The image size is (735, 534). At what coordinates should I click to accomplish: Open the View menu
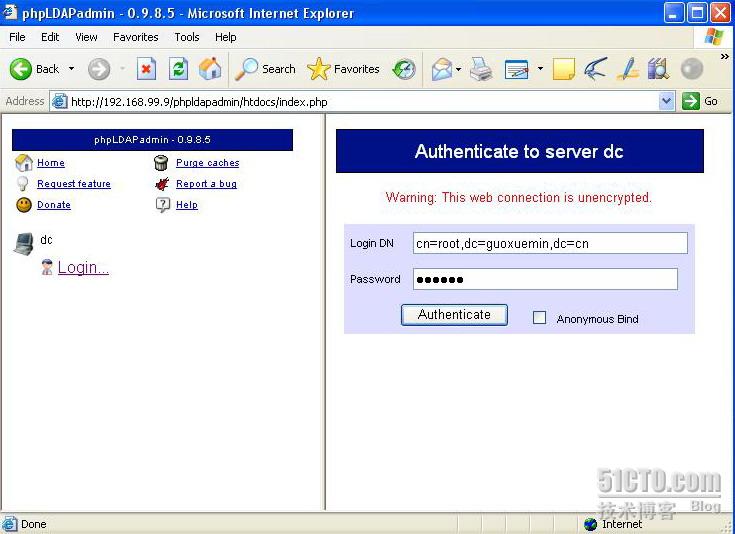coord(86,37)
